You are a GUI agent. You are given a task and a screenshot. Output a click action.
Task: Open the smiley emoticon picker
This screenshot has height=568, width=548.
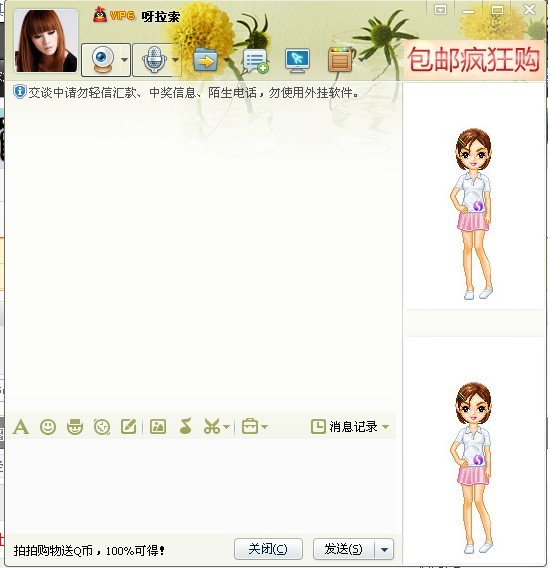pos(48,427)
